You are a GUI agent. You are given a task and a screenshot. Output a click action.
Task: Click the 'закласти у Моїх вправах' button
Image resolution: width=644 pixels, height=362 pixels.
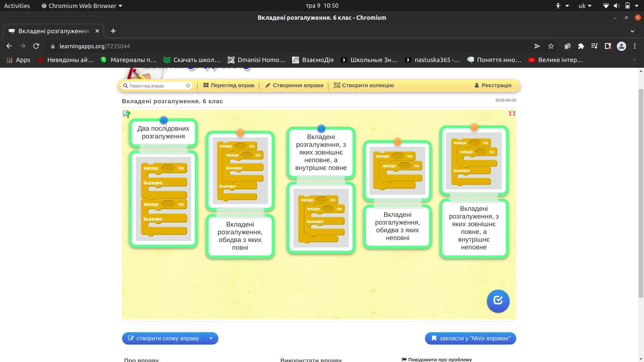point(470,338)
